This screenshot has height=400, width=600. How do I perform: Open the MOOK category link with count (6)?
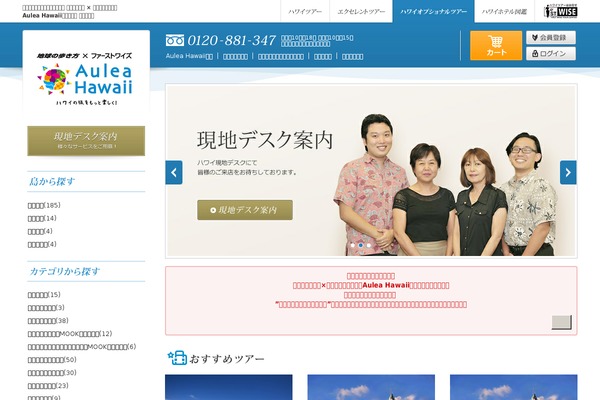pos(82,346)
